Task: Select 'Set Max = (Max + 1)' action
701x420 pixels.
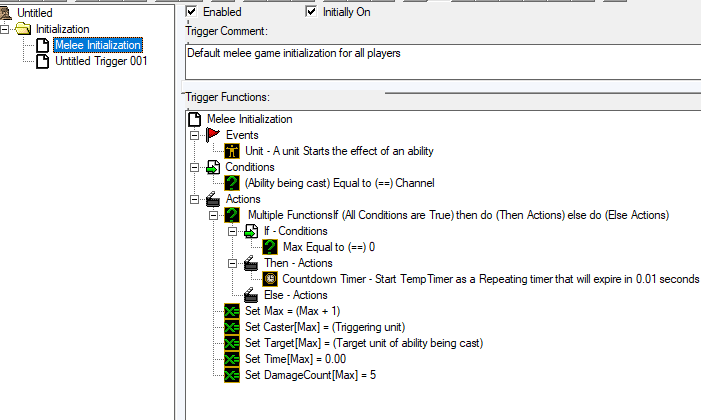Action: tap(292, 311)
